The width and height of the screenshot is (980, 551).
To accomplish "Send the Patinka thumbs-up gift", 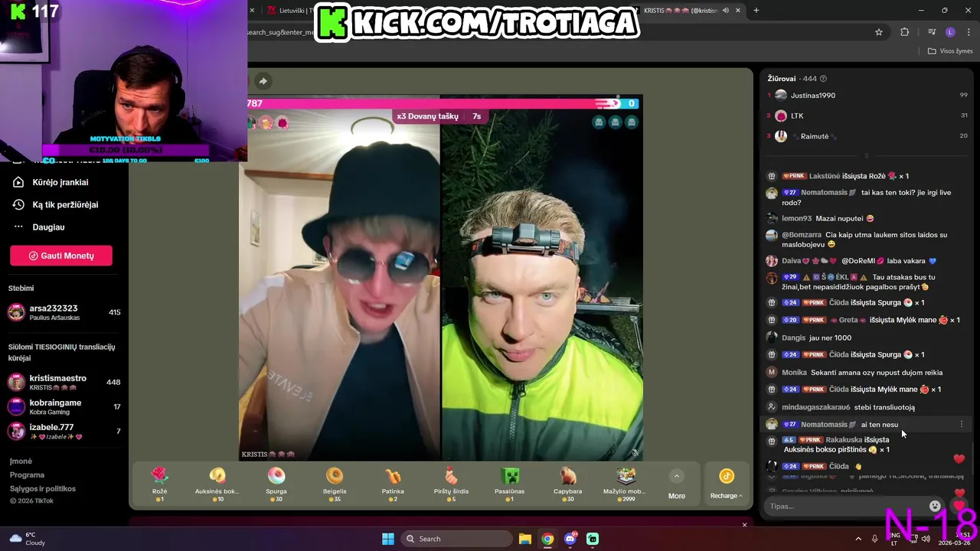I will (393, 484).
